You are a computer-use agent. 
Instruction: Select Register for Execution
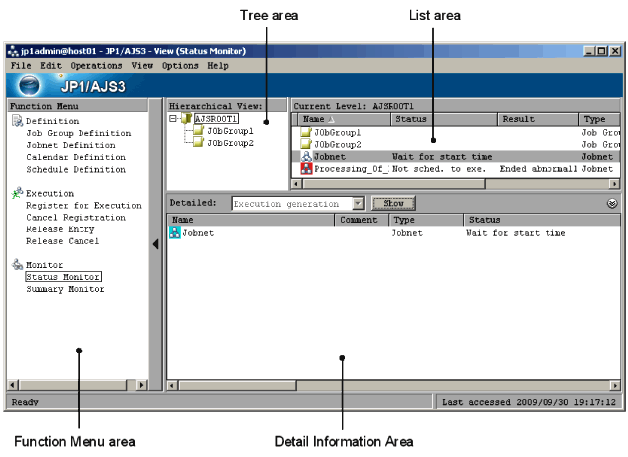pos(84,205)
